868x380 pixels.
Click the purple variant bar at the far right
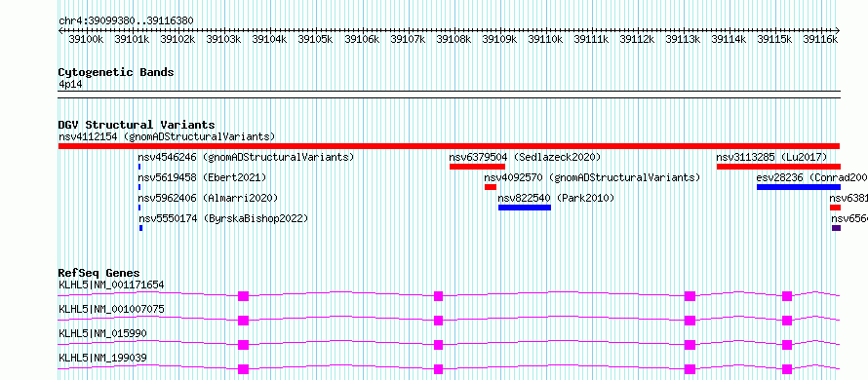point(836,228)
